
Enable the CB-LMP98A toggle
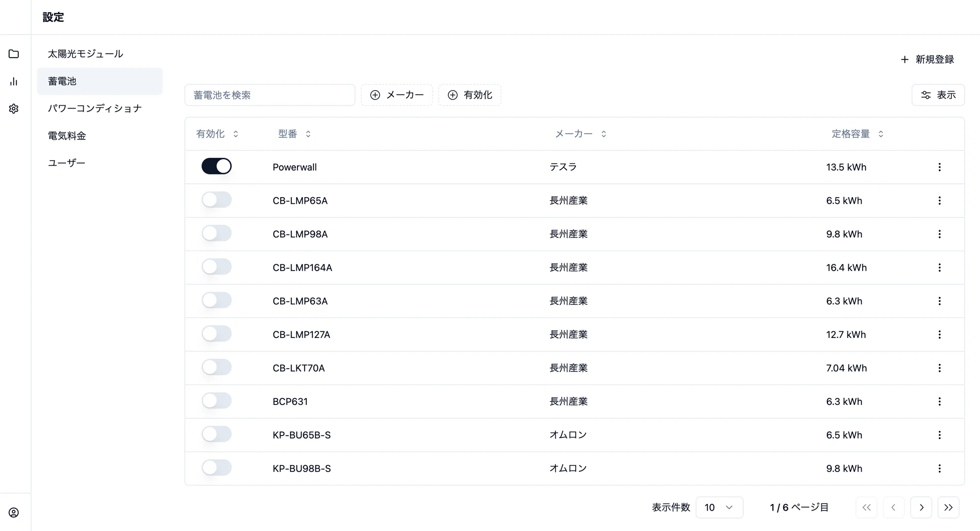pos(216,233)
